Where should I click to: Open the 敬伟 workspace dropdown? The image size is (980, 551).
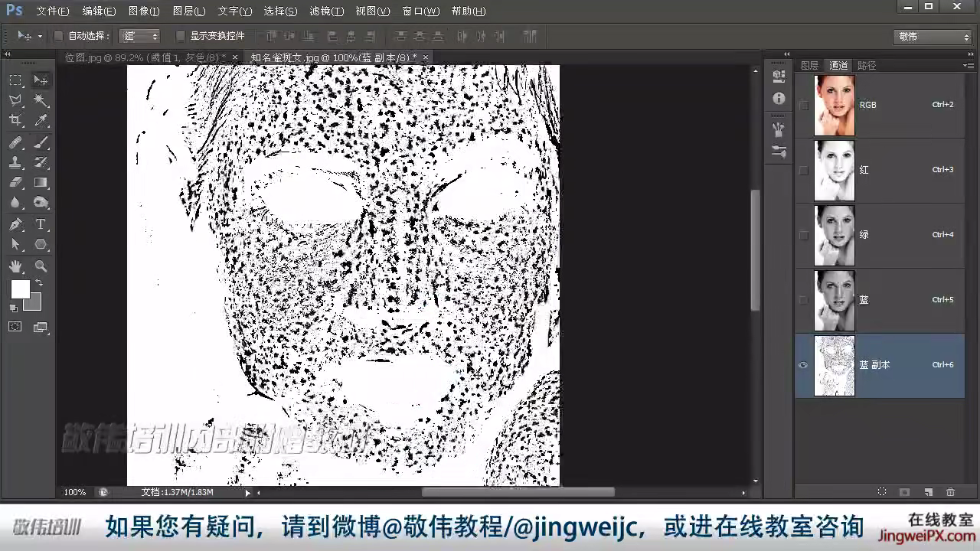(933, 37)
